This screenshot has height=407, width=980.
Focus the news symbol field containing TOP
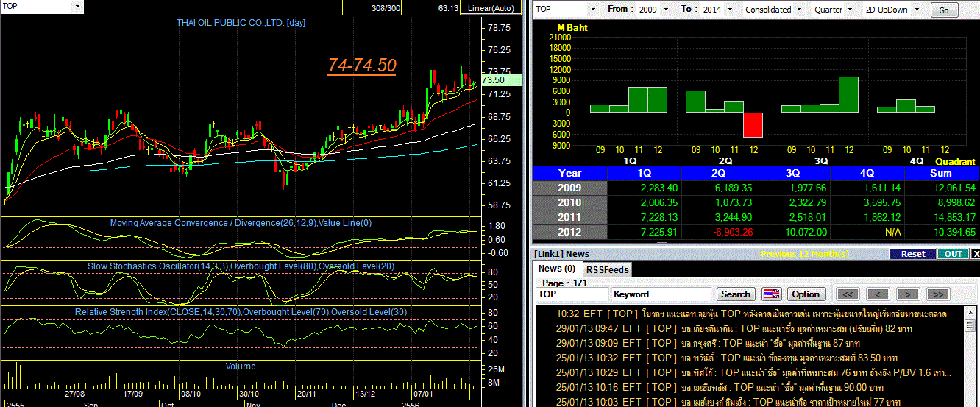click(572, 294)
